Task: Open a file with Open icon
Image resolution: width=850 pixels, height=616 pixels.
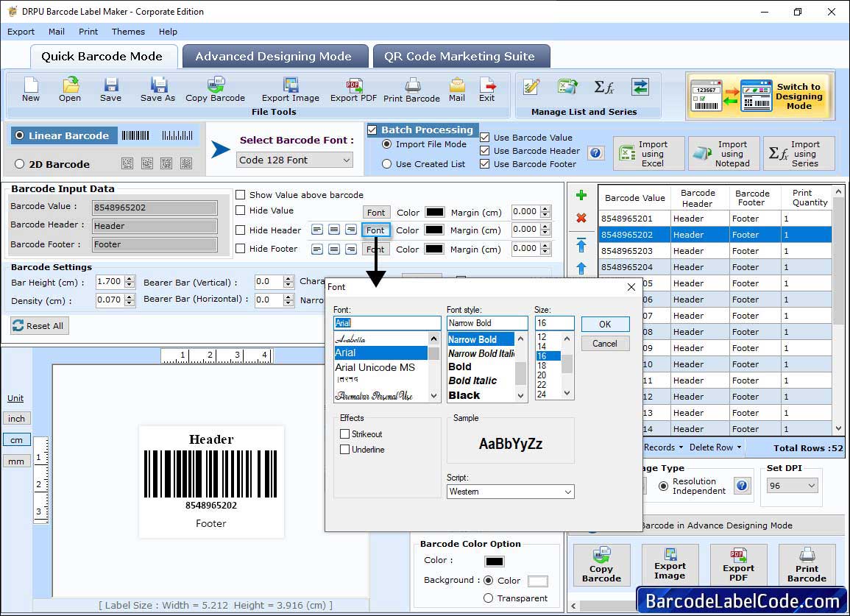Action: click(x=70, y=90)
